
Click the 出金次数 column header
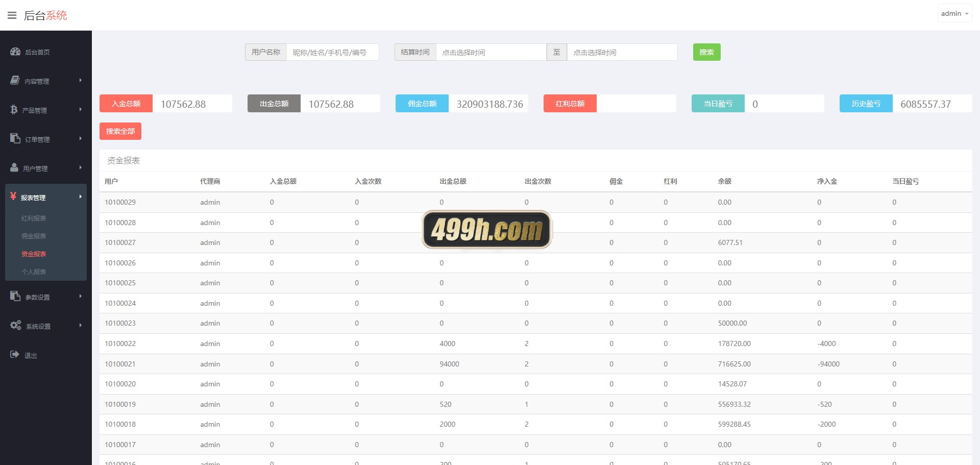(538, 181)
